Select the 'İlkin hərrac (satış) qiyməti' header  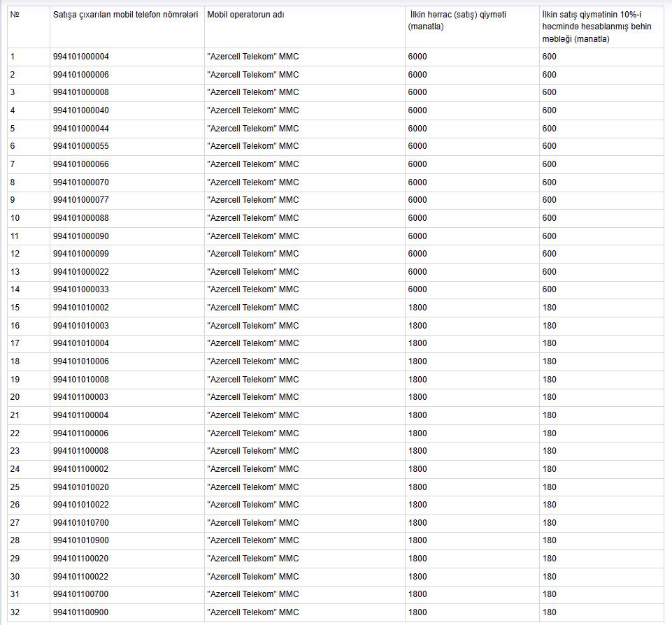457,20
